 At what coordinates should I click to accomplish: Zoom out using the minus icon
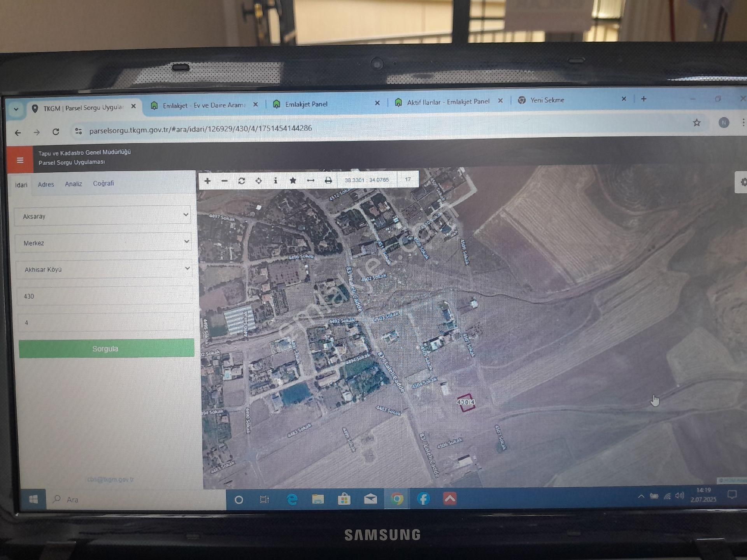(x=224, y=180)
